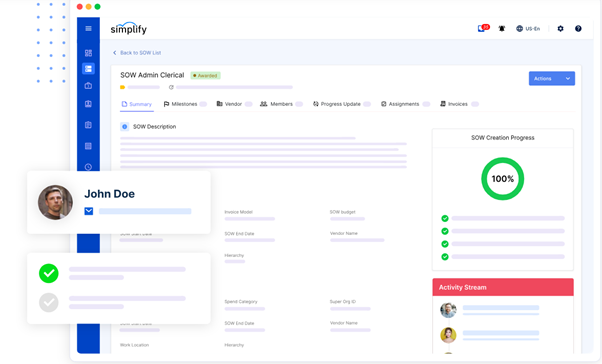Toggle the green checkmark in floating card
The height and width of the screenshot is (364, 602).
[x=49, y=273]
